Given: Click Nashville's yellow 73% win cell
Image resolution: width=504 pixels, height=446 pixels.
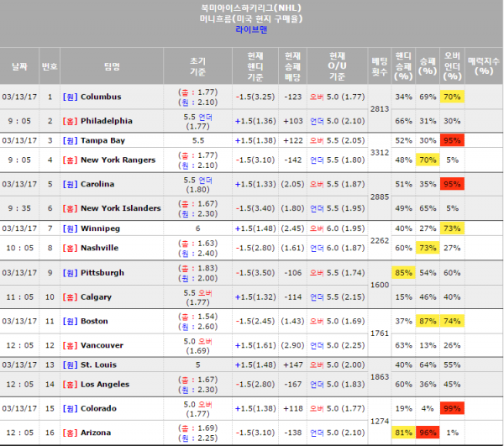Looking at the screenshot, I should 428,248.
